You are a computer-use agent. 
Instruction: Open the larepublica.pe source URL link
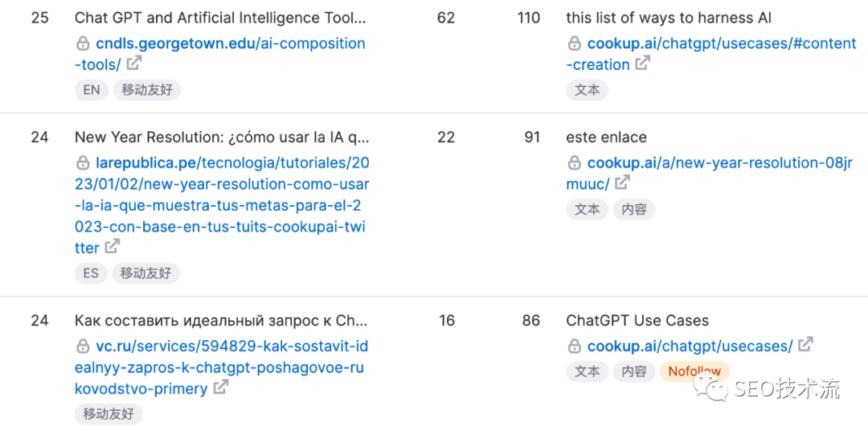pyautogui.click(x=221, y=205)
